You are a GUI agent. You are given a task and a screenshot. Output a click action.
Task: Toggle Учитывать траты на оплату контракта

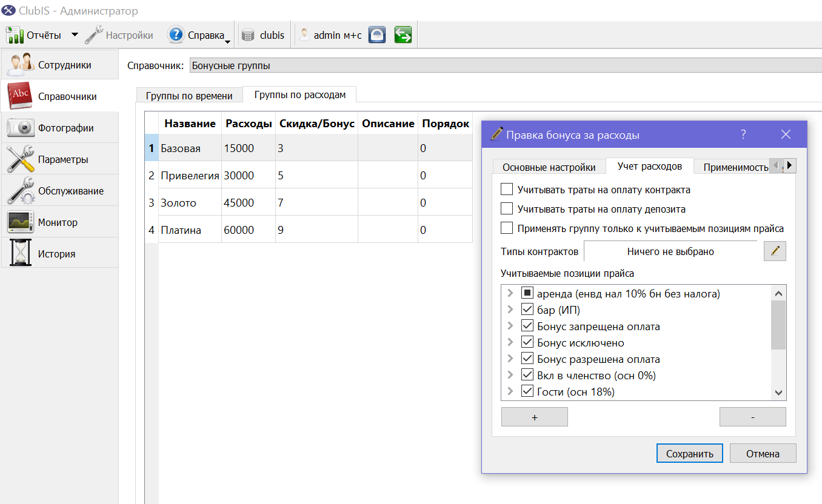(507, 190)
